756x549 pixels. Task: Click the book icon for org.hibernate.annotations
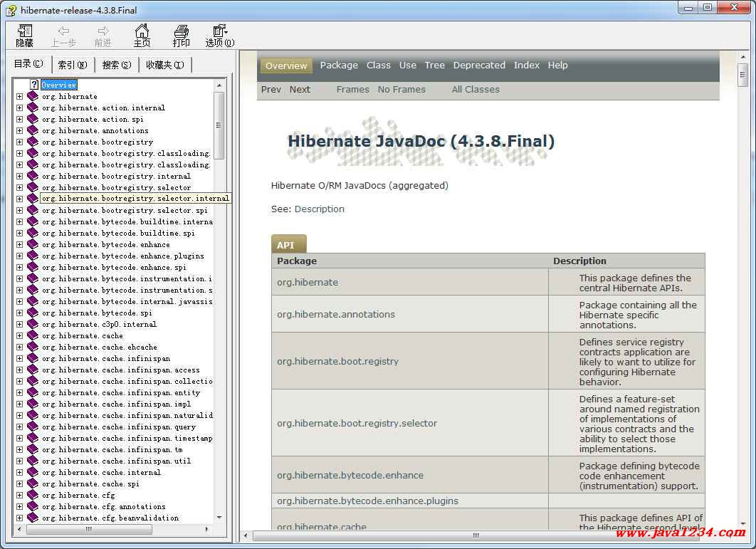[x=32, y=130]
